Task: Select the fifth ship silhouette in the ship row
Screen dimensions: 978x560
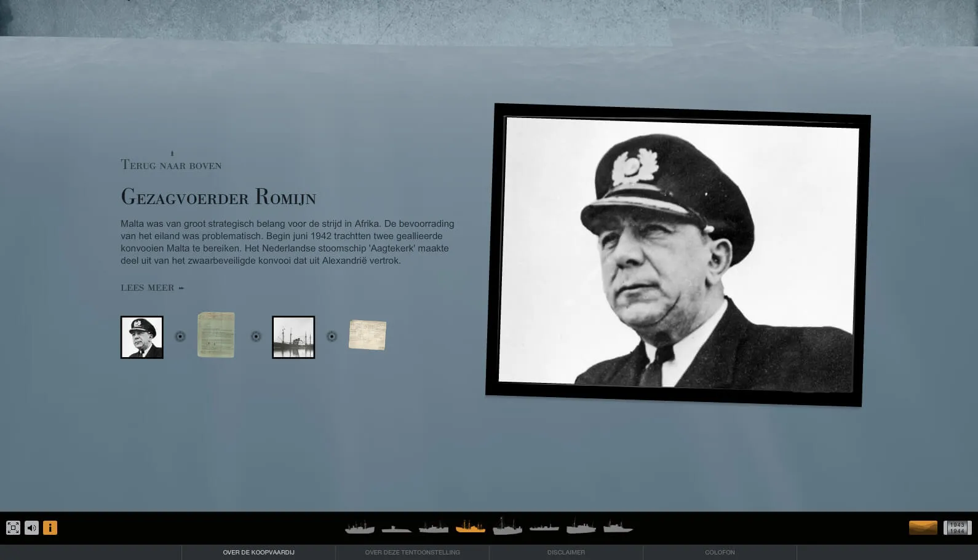Action: (507, 526)
